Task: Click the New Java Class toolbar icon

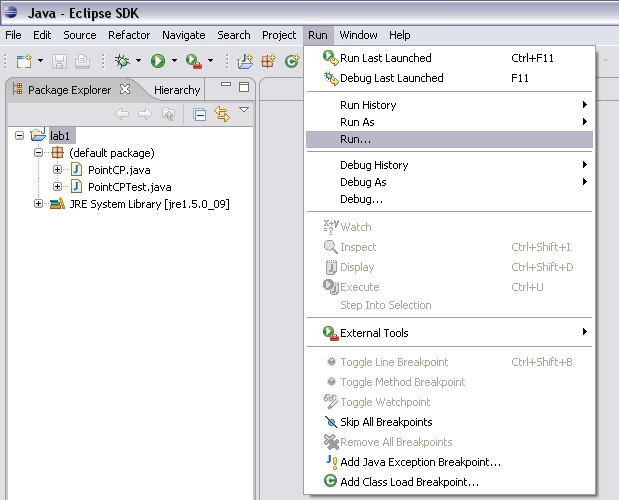Action: (x=291, y=61)
